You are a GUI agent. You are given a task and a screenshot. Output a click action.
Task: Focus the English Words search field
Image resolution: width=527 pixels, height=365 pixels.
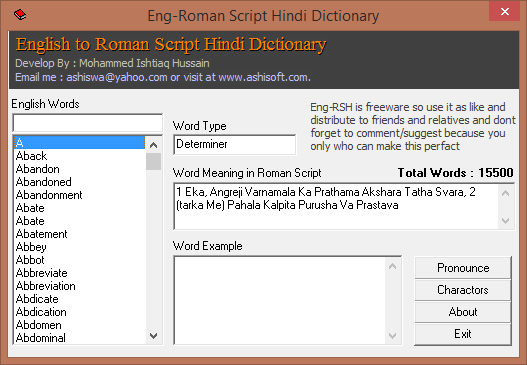tap(87, 123)
